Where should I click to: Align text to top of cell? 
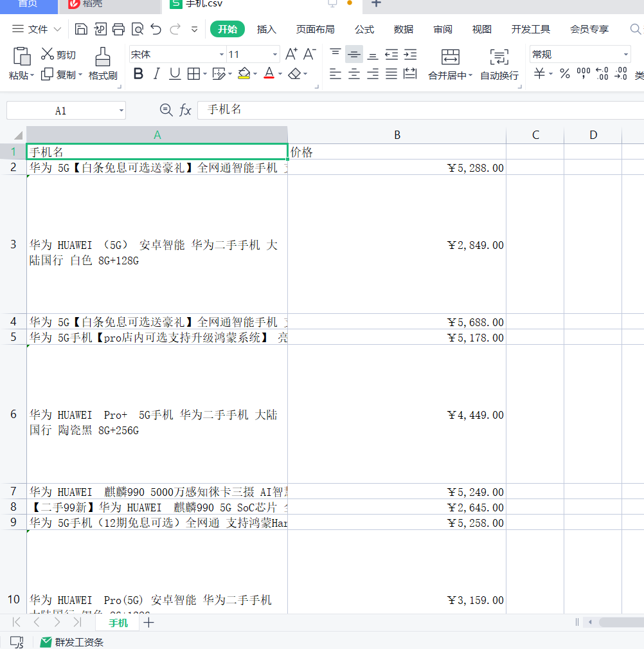(335, 54)
